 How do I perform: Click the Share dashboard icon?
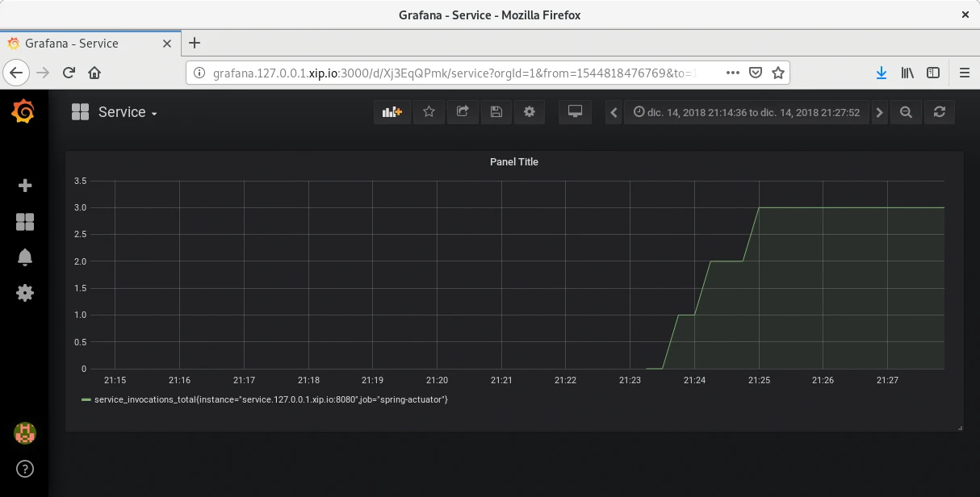pos(463,112)
